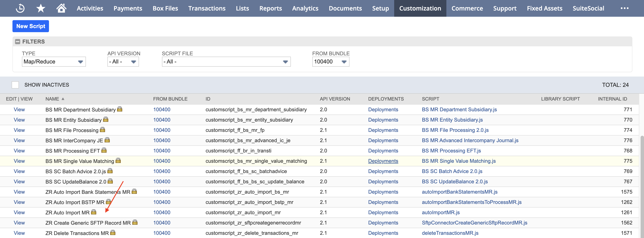The width and height of the screenshot is (644, 238).
Task: Open bundle 100400 link for BS SC UpdateBalance 2.0
Action: (x=162, y=181)
